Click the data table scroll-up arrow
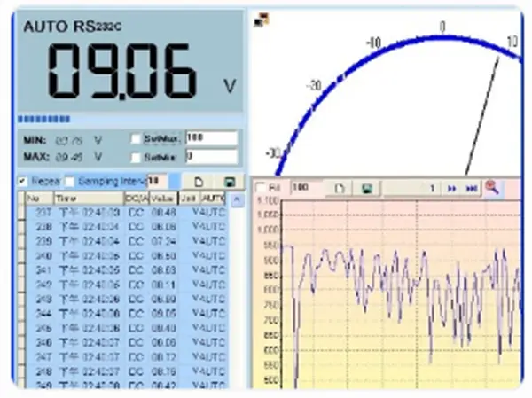The width and height of the screenshot is (532, 398). click(237, 200)
